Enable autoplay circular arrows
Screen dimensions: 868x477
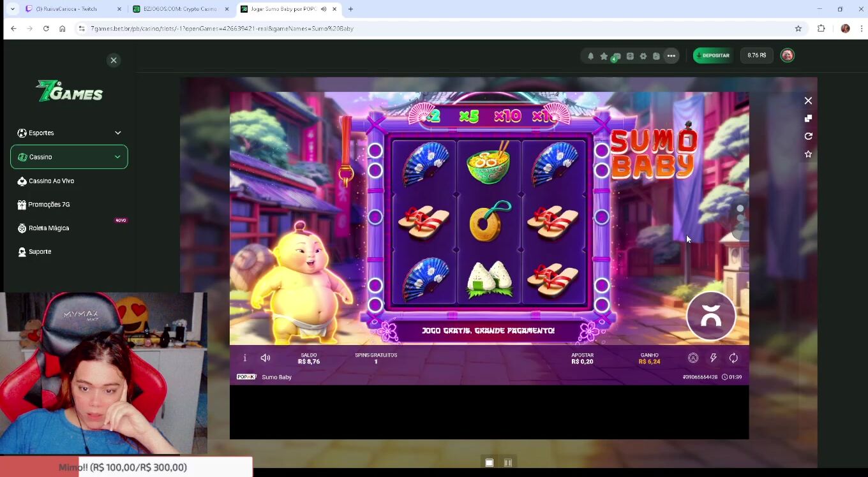click(x=734, y=358)
